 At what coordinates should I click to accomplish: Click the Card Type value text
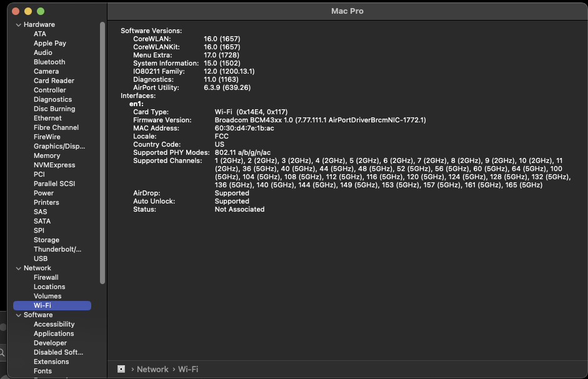coord(251,112)
